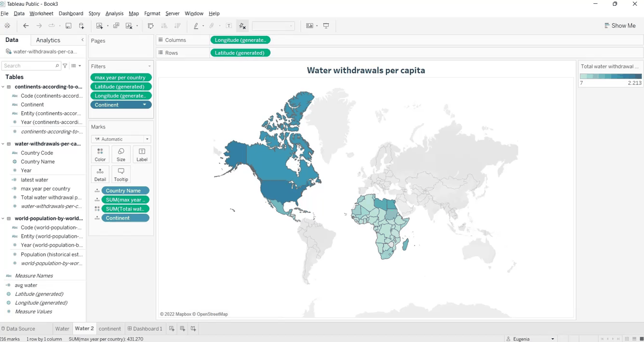Select the Country Name field
The width and height of the screenshot is (644, 342).
click(x=38, y=162)
